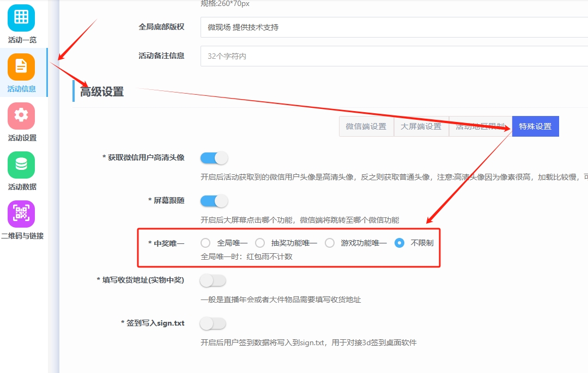Open the pink 活动设置 gear icon

coord(21,115)
